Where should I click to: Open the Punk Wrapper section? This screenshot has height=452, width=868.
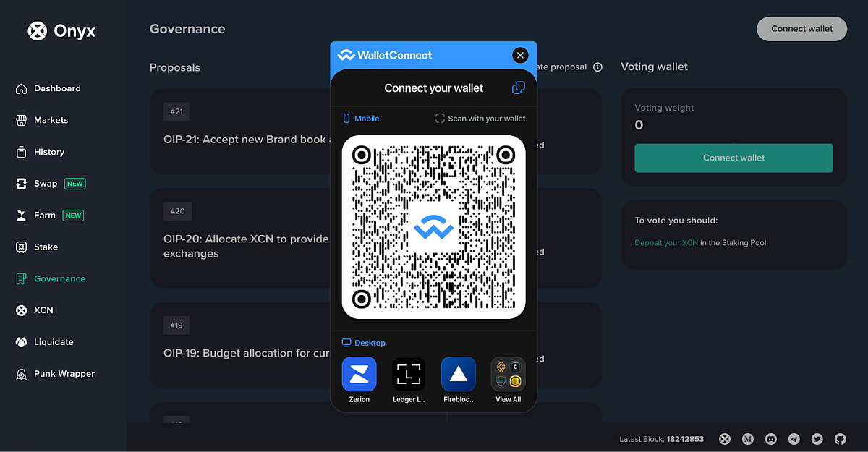point(64,374)
